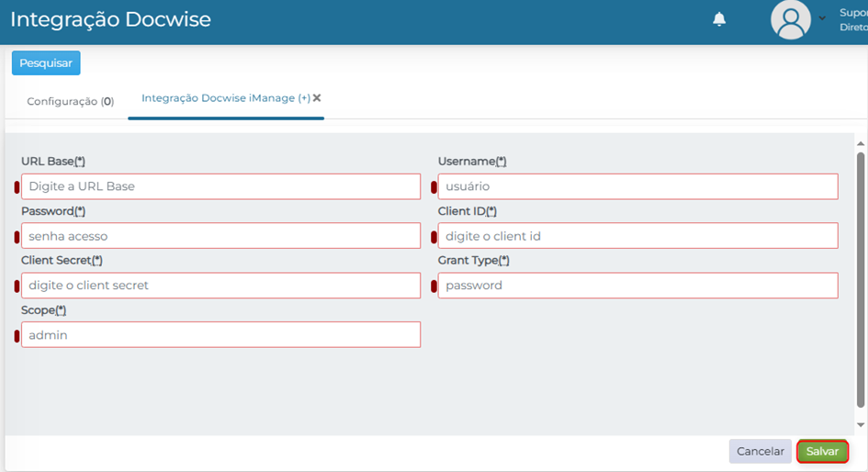Click the vertical scrollbar thumb
Viewport: 868px width, 472px height.
click(x=861, y=279)
